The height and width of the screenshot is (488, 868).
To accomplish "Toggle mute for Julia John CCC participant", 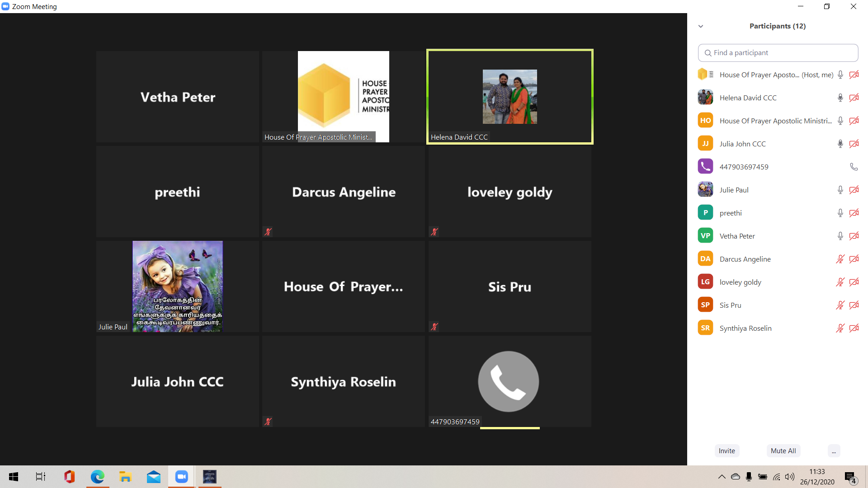I will (x=838, y=144).
